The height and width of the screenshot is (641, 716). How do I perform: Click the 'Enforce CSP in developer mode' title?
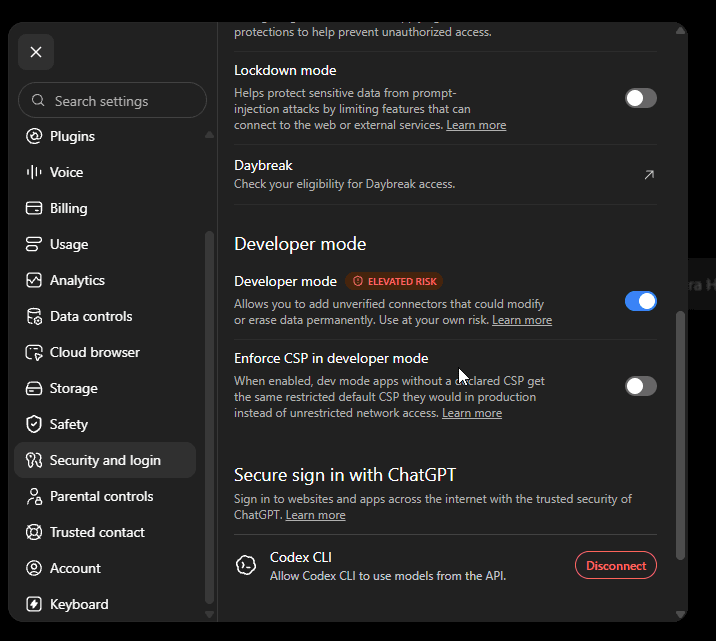point(331,358)
